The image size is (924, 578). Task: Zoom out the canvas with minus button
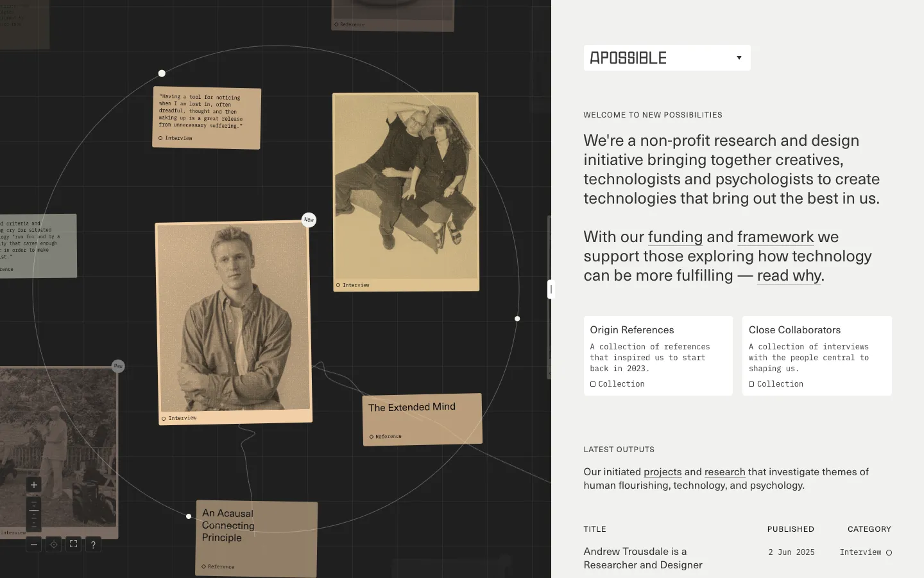tap(34, 545)
